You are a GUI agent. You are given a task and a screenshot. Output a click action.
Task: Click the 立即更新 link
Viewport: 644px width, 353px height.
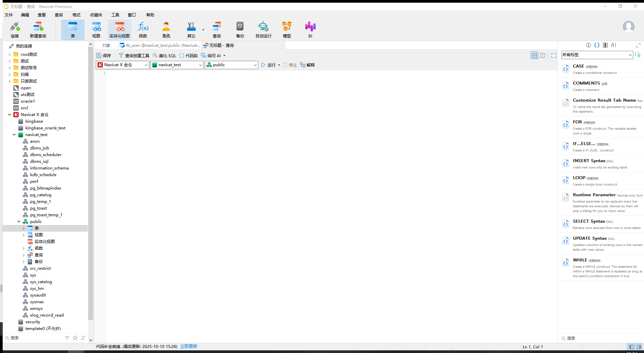[189, 347]
